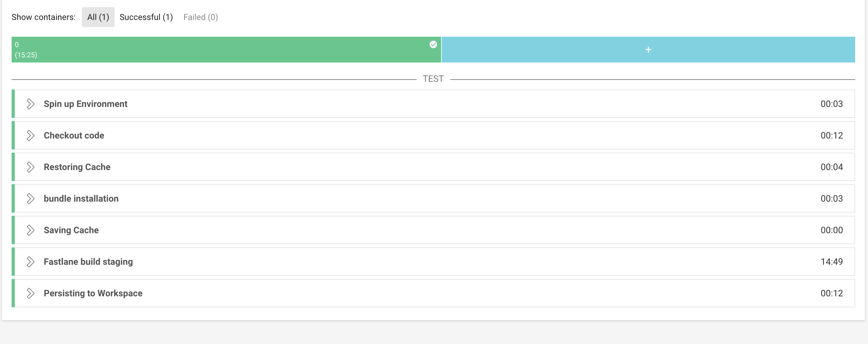Screen dimensions: 868x344
Task: Click the Checkout code 00:12 duration
Action: (832, 136)
